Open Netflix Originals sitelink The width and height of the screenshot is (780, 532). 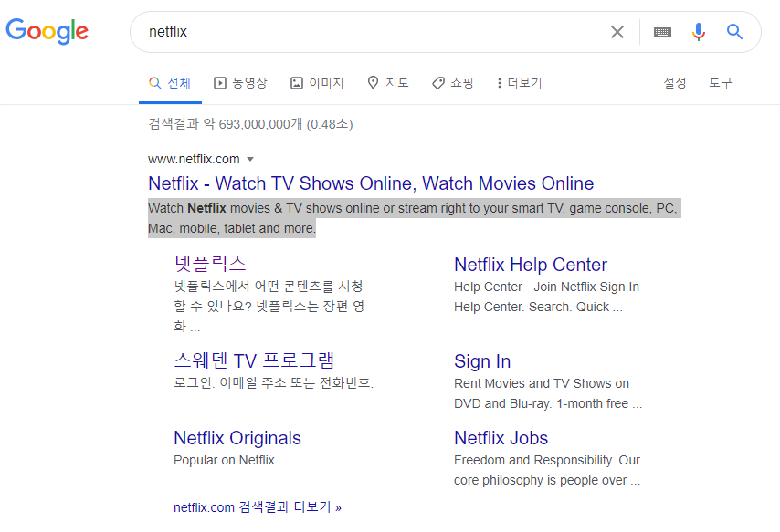click(x=237, y=438)
